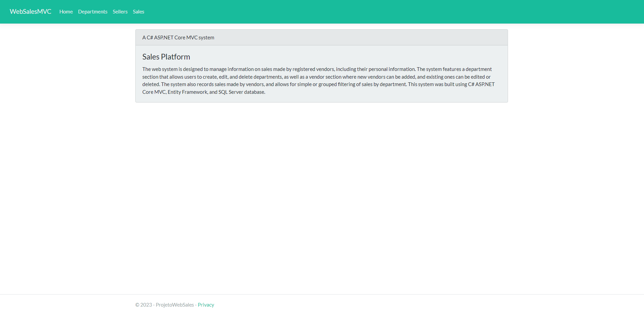Click the Sales Platform heading

click(166, 56)
